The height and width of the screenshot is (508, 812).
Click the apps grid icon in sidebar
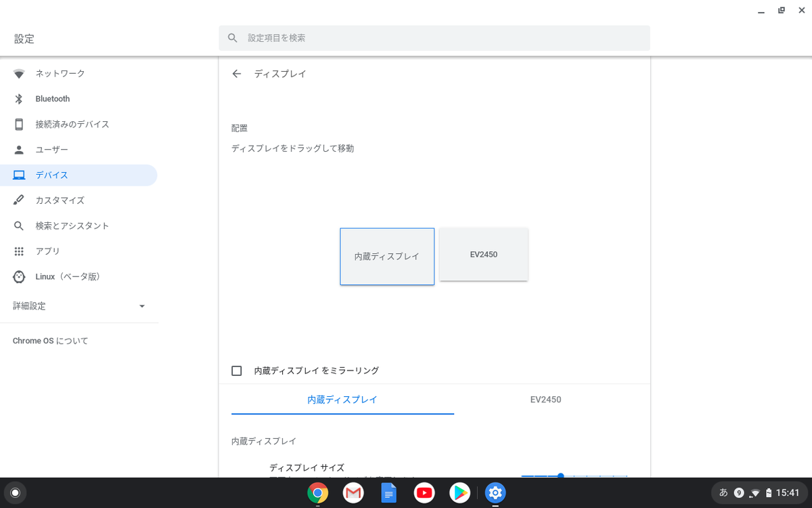(x=19, y=251)
